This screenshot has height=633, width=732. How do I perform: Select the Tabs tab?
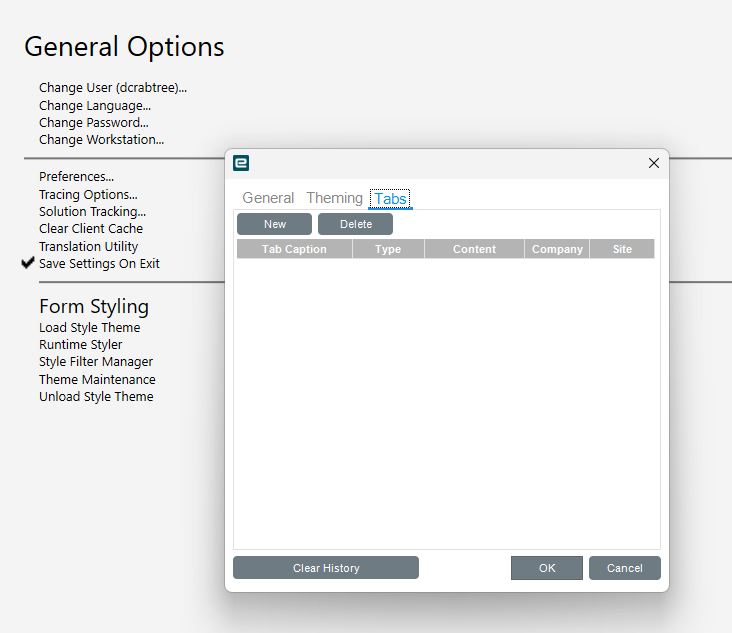(390, 199)
